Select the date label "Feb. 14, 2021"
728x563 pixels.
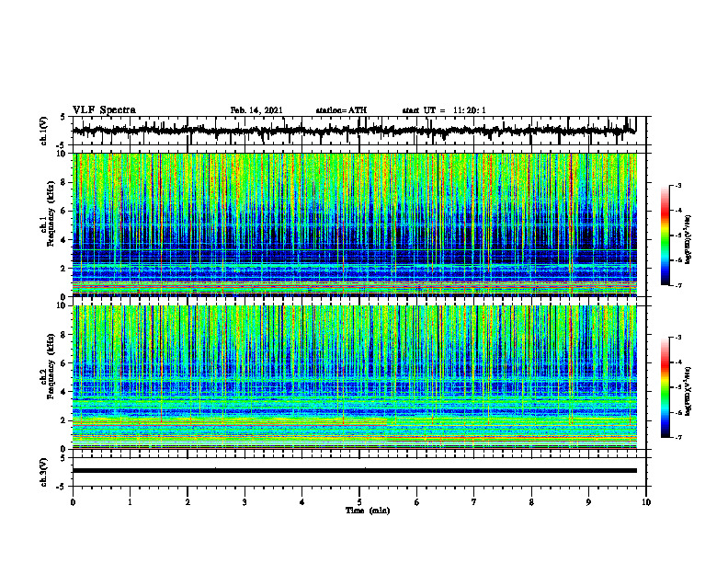(256, 110)
